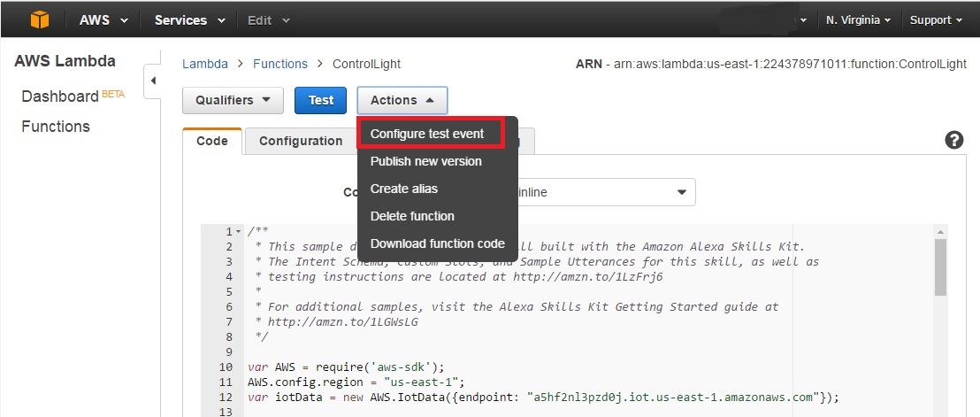Expand the Qualifiers dropdown
The height and width of the screenshot is (417, 980).
[233, 100]
